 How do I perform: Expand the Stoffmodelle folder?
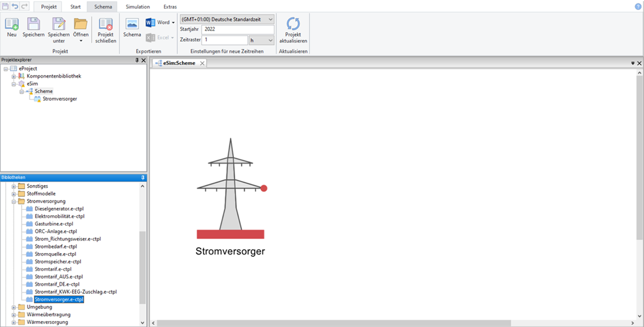coord(14,194)
